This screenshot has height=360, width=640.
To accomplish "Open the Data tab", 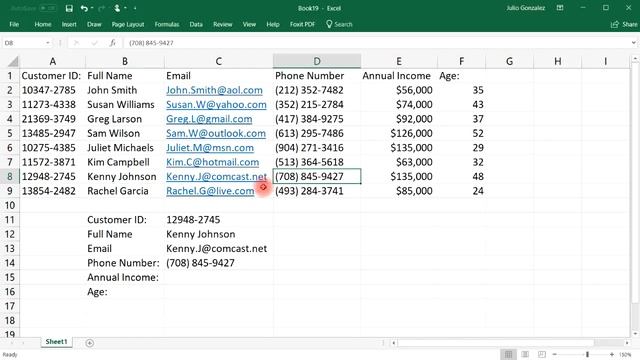I will click(x=196, y=24).
